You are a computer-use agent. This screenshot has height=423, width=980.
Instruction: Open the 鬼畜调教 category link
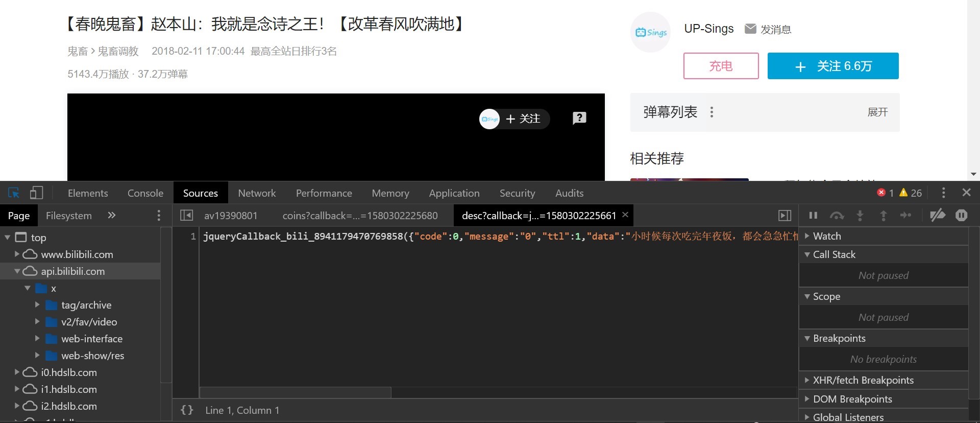point(118,51)
